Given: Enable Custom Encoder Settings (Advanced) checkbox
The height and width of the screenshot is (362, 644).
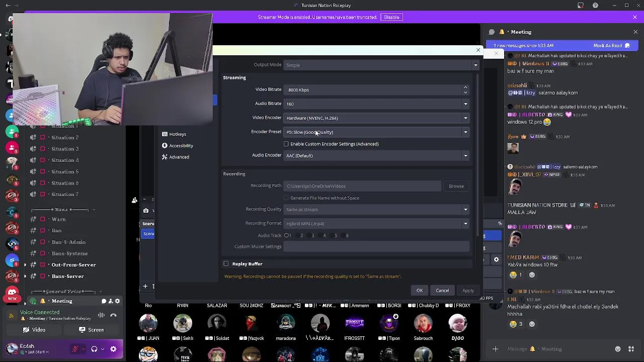Looking at the screenshot, I should coord(286,144).
